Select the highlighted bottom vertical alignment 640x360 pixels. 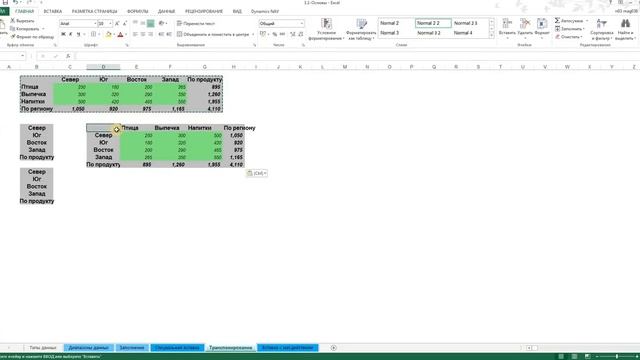(x=151, y=24)
